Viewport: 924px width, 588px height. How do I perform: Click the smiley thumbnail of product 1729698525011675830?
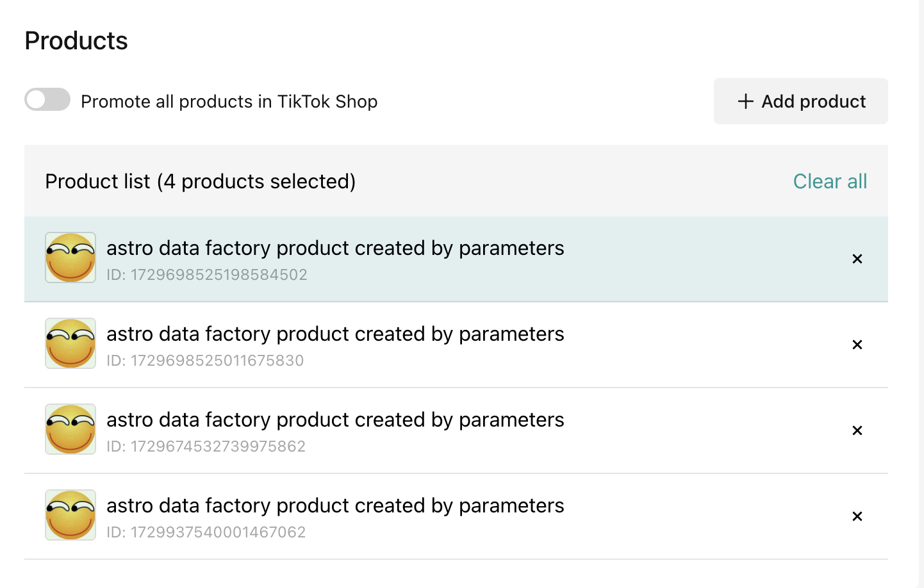(70, 343)
